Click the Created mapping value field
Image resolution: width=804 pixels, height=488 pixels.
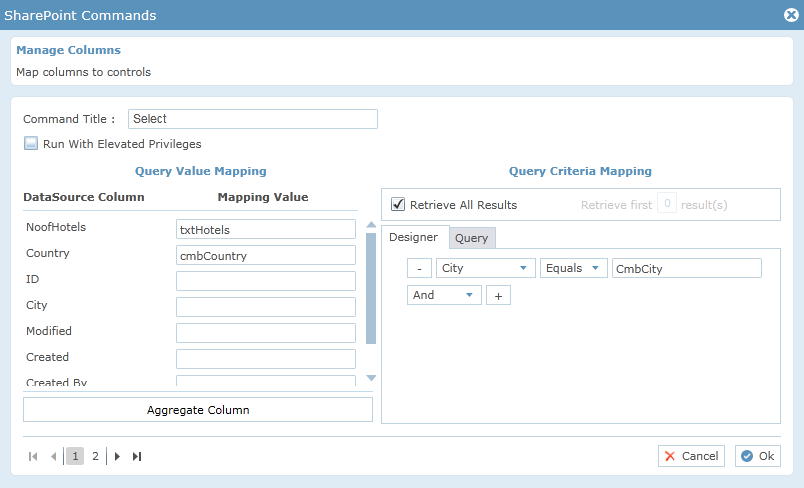(266, 359)
